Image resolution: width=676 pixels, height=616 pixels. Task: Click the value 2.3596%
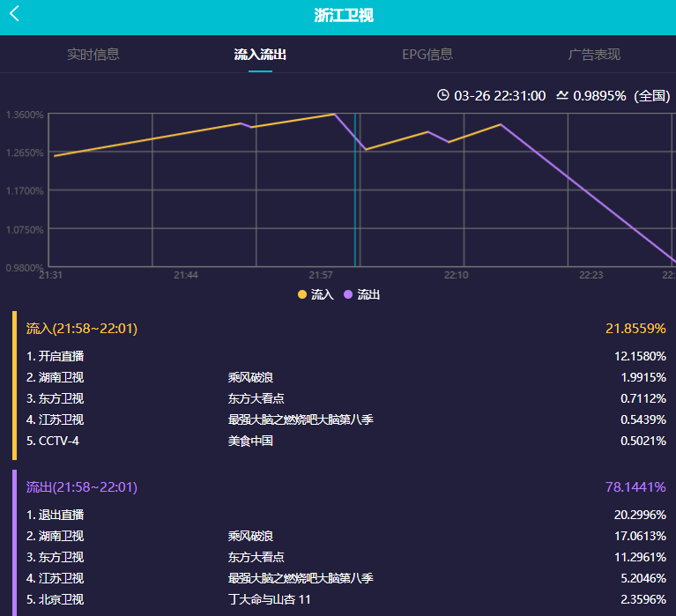pyautogui.click(x=643, y=599)
